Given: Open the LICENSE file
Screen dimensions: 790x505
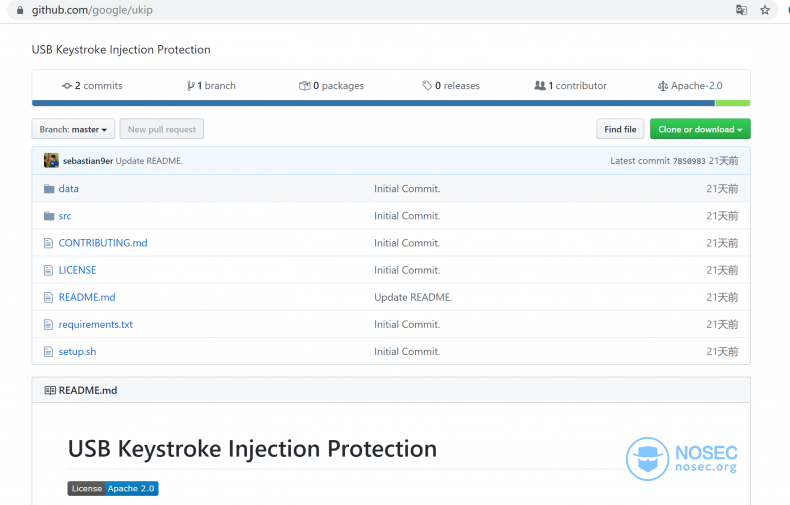Looking at the screenshot, I should point(77,270).
